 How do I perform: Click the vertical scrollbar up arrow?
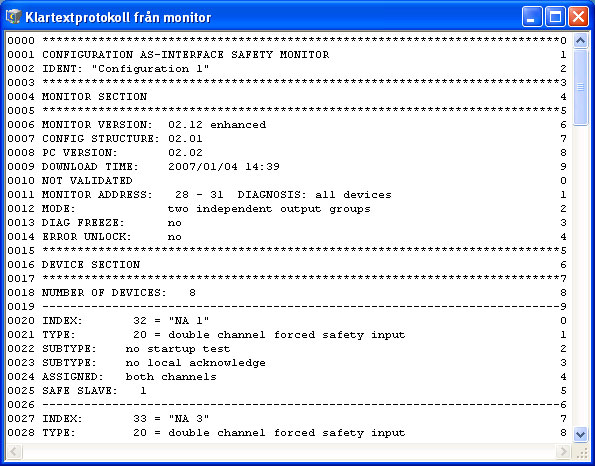(x=580, y=40)
